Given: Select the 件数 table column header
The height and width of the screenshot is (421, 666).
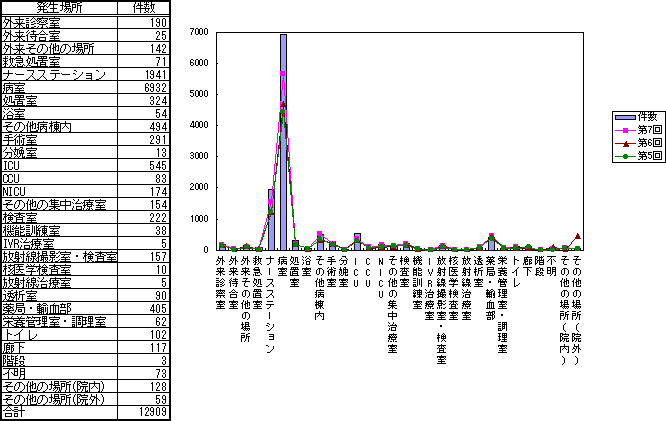Looking at the screenshot, I should (x=144, y=7).
